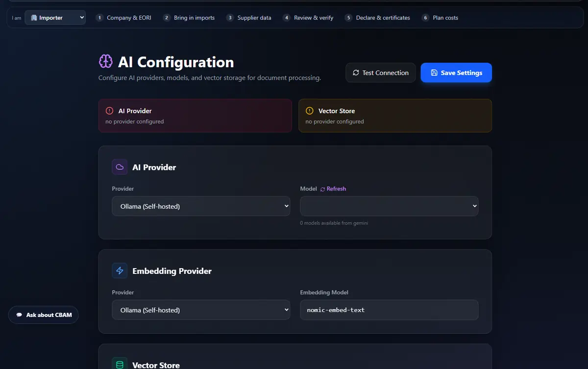588x369 pixels.
Task: Click the refresh icon in Test Connection
Action: (356, 73)
